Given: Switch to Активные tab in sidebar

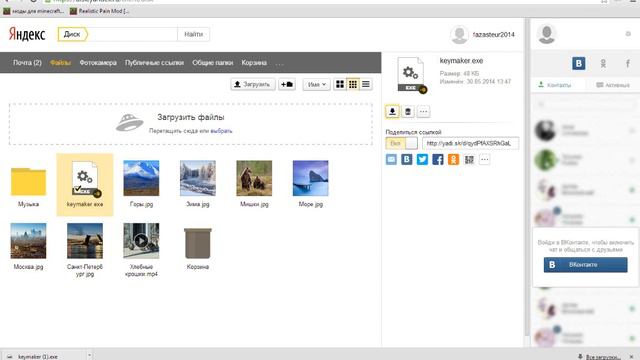Looking at the screenshot, I should 613,85.
